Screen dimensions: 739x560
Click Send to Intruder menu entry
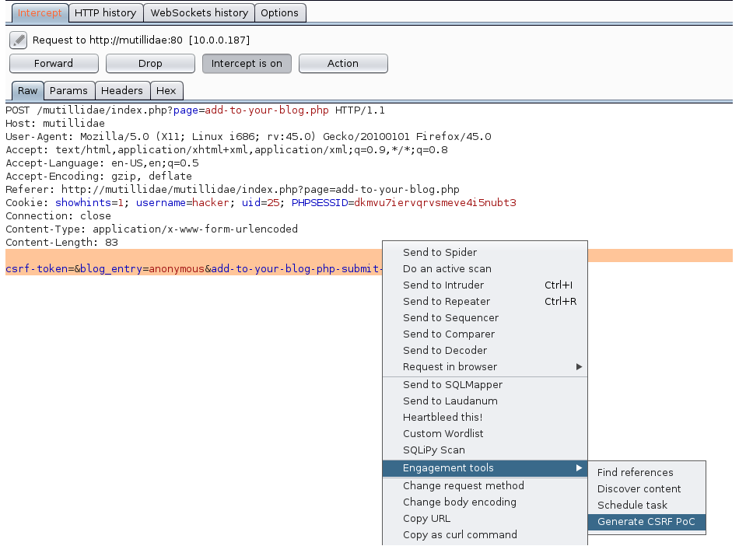point(443,285)
